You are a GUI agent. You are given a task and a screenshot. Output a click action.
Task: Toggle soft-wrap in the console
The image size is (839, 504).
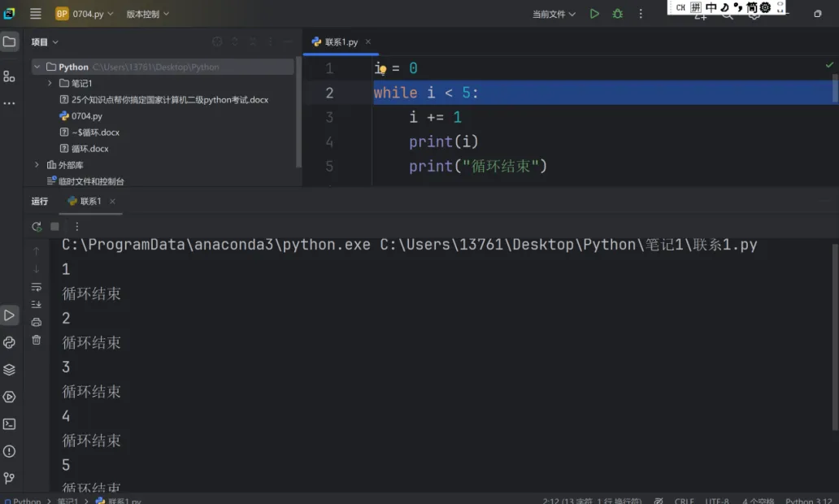point(37,287)
